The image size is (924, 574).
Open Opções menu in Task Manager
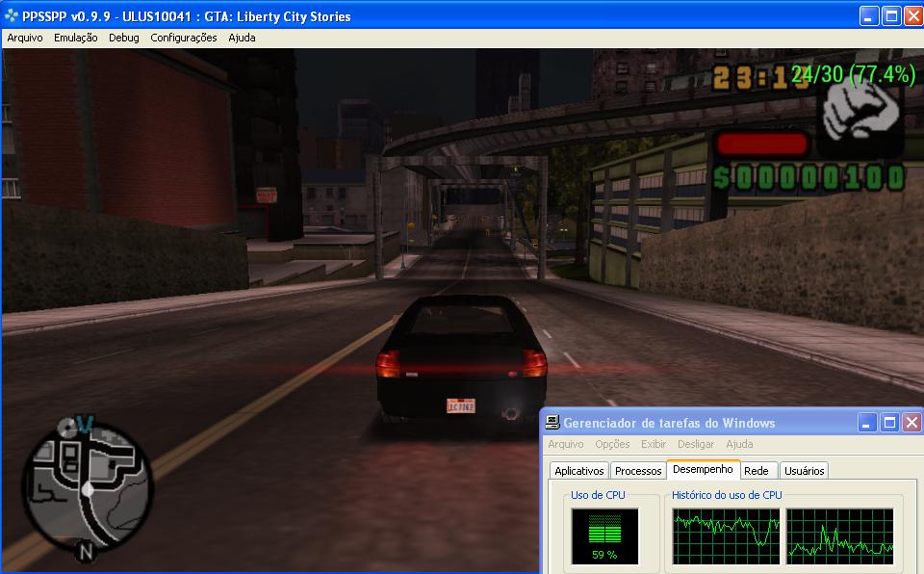click(x=612, y=444)
